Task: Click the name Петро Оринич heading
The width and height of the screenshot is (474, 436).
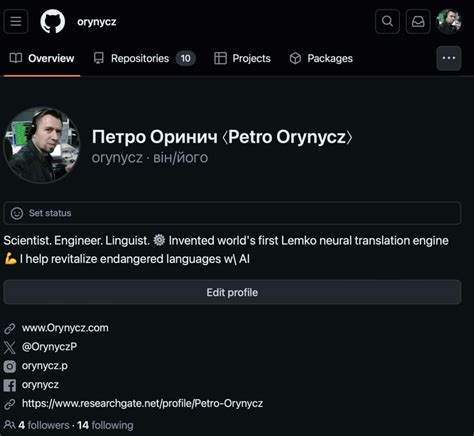Action: pyautogui.click(x=154, y=137)
